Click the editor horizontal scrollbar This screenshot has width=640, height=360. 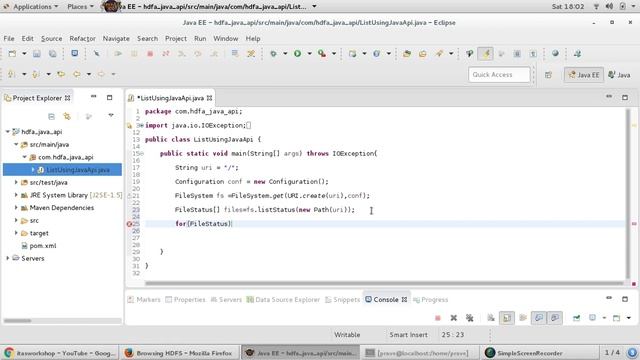pos(384,283)
